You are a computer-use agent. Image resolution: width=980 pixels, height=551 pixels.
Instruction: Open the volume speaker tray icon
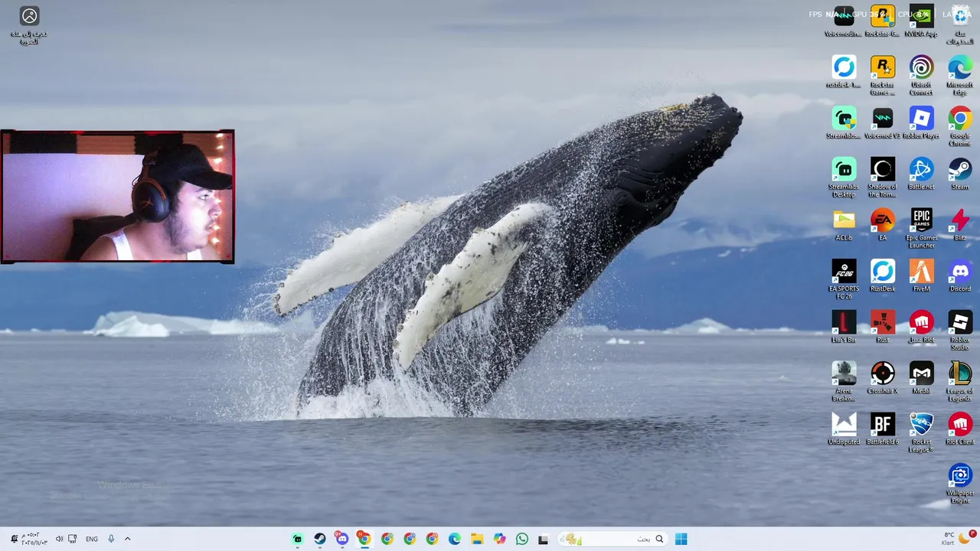pyautogui.click(x=59, y=539)
